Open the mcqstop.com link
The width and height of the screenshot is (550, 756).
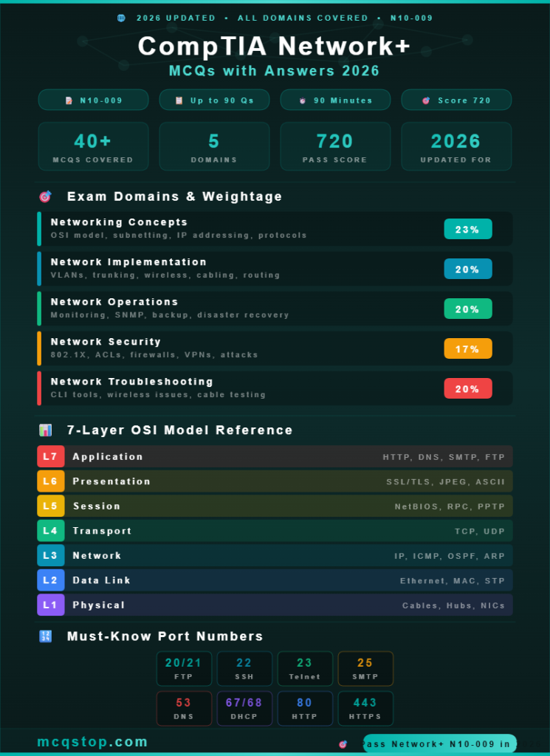pos(92,742)
